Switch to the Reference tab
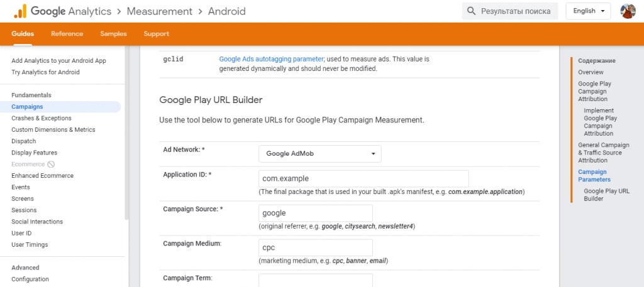644x287 pixels. tap(67, 34)
